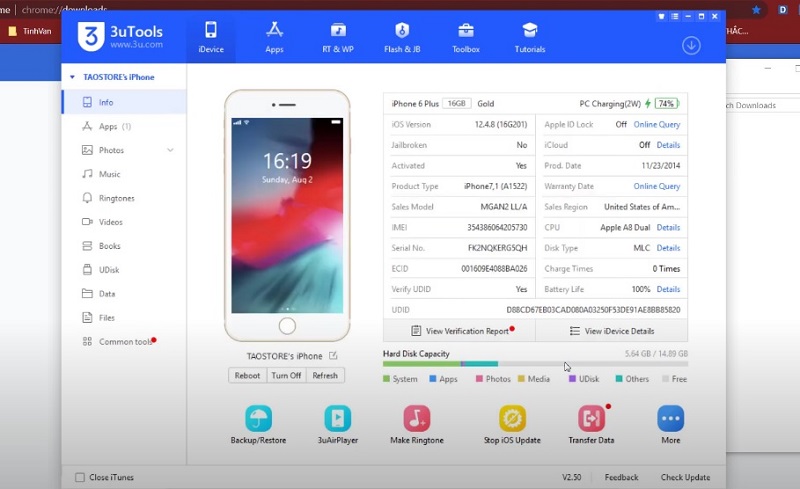800x489 pixels.
Task: Click the 16GB storage badge
Action: pos(457,104)
